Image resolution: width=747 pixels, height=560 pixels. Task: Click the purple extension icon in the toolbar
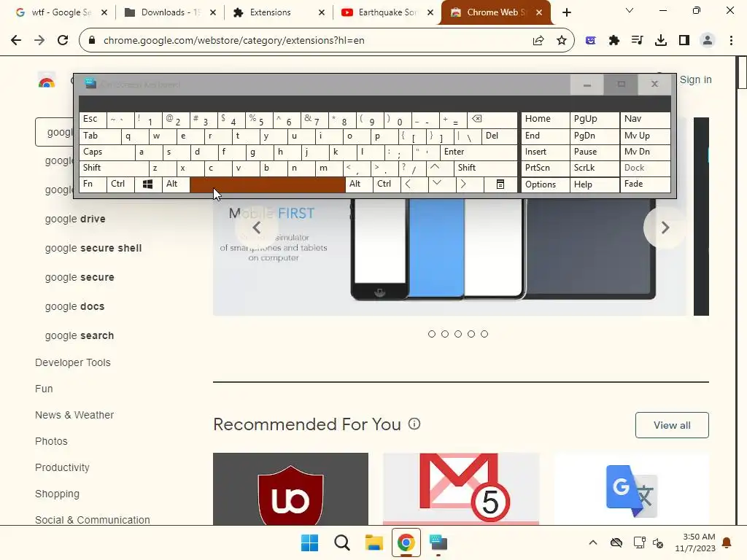pyautogui.click(x=591, y=41)
